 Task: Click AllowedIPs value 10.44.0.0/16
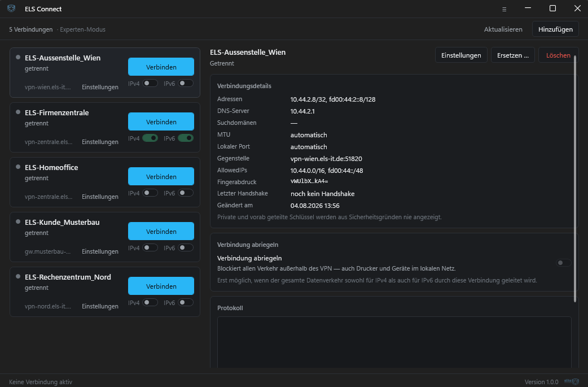307,171
